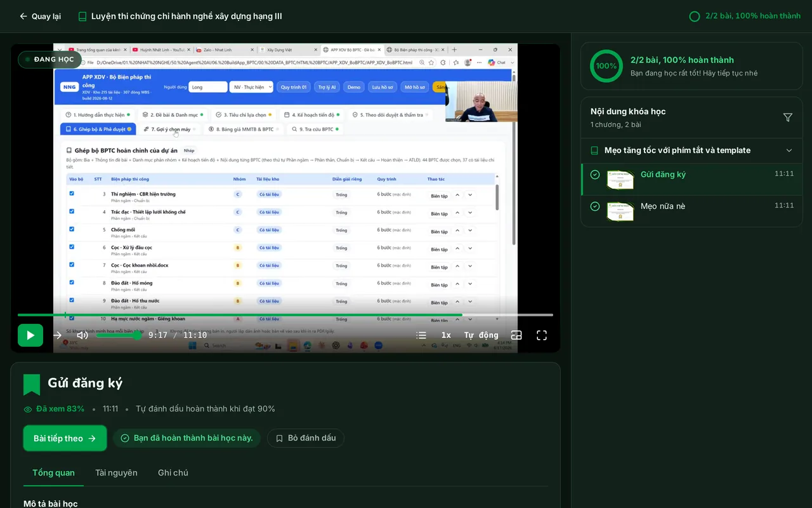Image resolution: width=812 pixels, height=508 pixels.
Task: Open the Tự động quality menu
Action: 481,335
